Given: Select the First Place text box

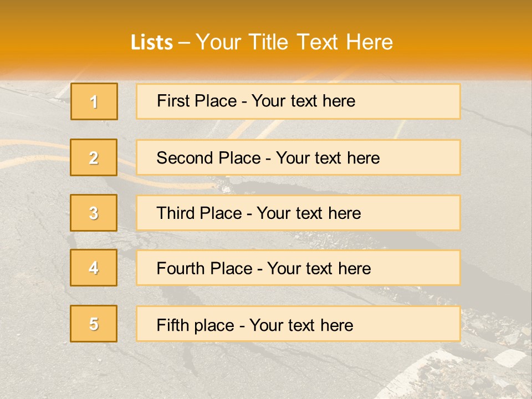Looking at the screenshot, I should point(298,101).
